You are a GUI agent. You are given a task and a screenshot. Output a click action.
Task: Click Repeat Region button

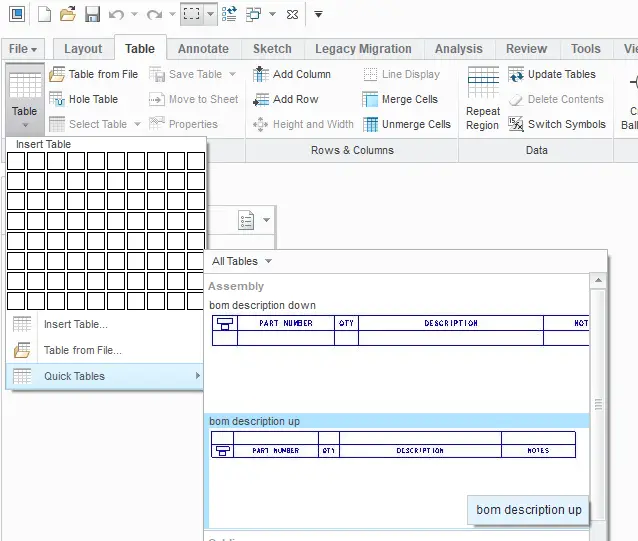coord(483,99)
